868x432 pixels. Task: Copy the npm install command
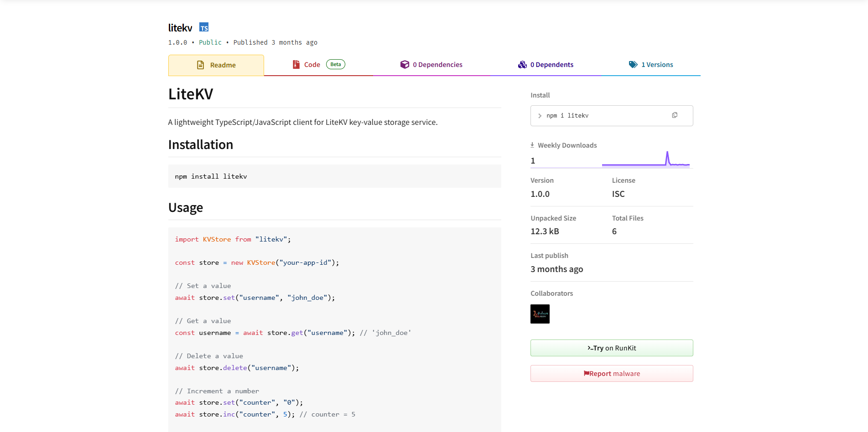pyautogui.click(x=675, y=115)
